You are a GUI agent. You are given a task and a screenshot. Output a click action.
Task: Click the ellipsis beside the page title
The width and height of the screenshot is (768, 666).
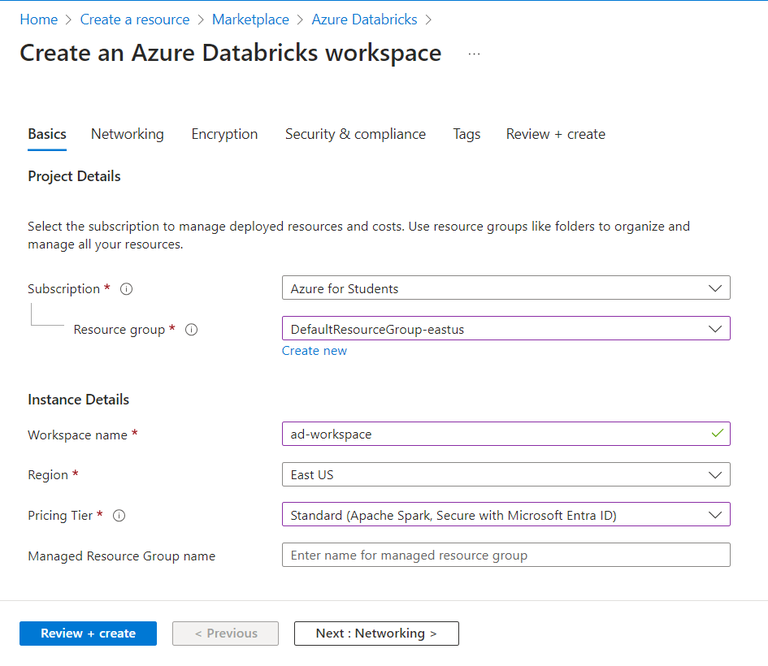[474, 54]
